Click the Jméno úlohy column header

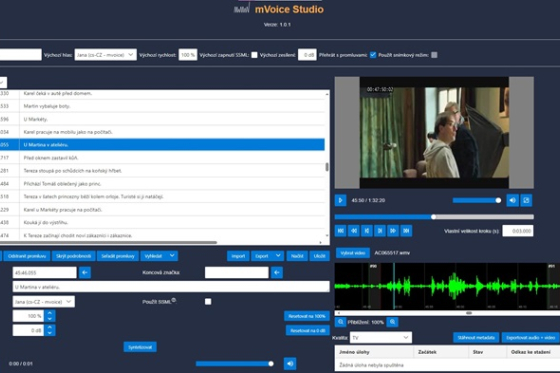click(374, 352)
